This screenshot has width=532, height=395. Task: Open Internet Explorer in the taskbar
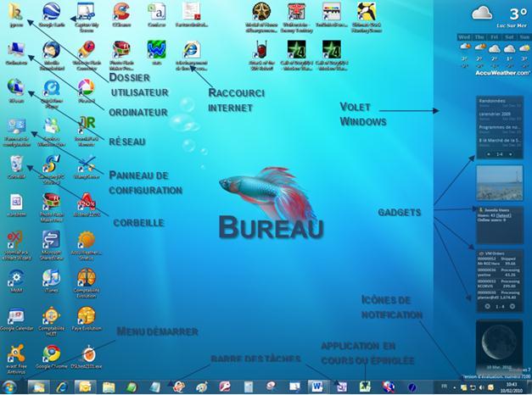(x=62, y=387)
